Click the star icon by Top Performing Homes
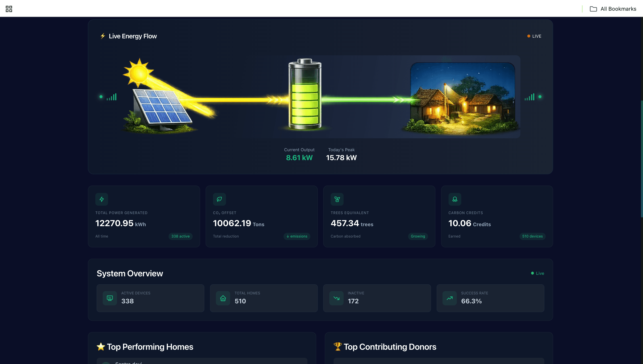This screenshot has height=364, width=643. tap(100, 347)
